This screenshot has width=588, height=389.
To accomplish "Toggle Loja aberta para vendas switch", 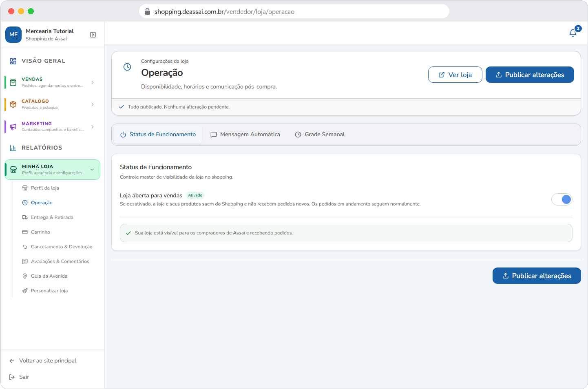I will pyautogui.click(x=562, y=199).
